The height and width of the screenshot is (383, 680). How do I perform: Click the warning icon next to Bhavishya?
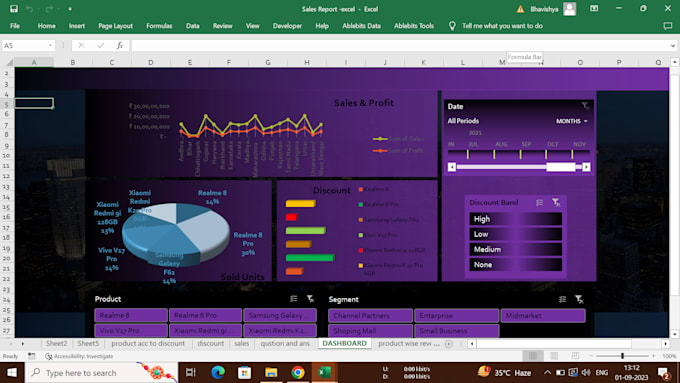(520, 9)
